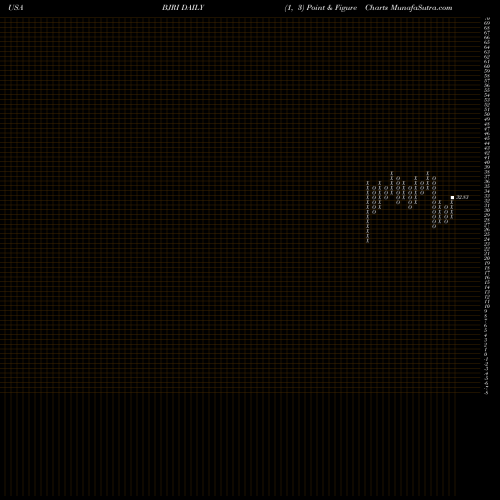Image resolution: width=500 pixels, height=500 pixels.
Task: Click the BJRI DAILY chart title
Action: [x=183, y=8]
